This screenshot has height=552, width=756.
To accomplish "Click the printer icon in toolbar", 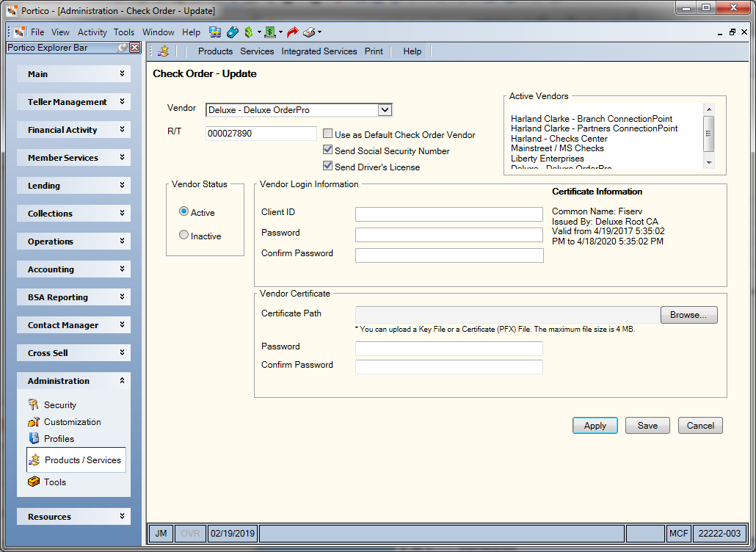I will (309, 32).
